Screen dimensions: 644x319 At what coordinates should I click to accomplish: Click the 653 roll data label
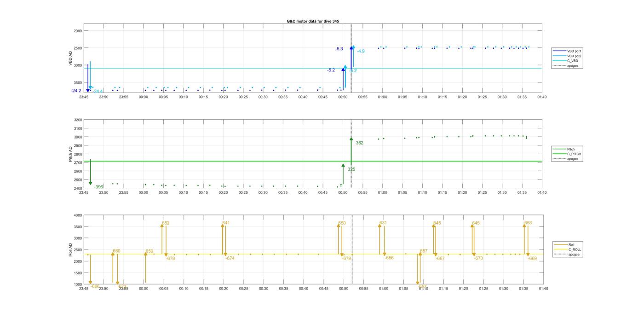click(528, 223)
